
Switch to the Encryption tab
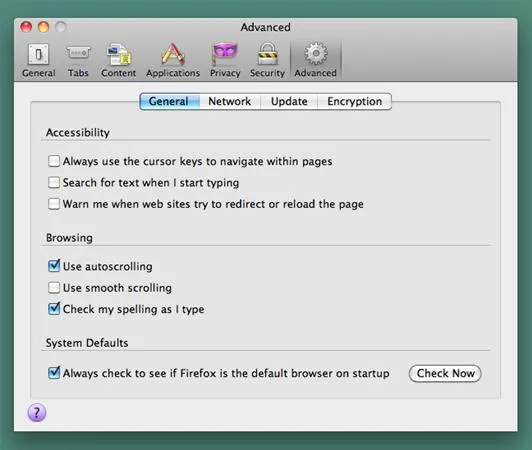pos(354,101)
